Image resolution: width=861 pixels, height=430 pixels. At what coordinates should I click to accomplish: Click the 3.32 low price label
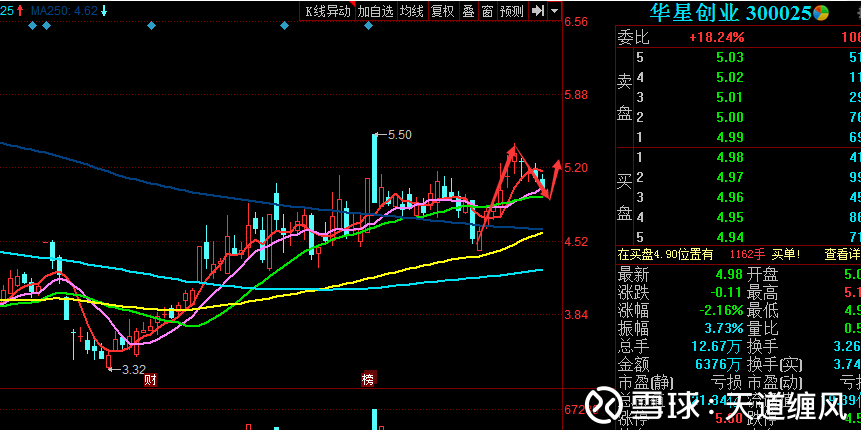[133, 369]
